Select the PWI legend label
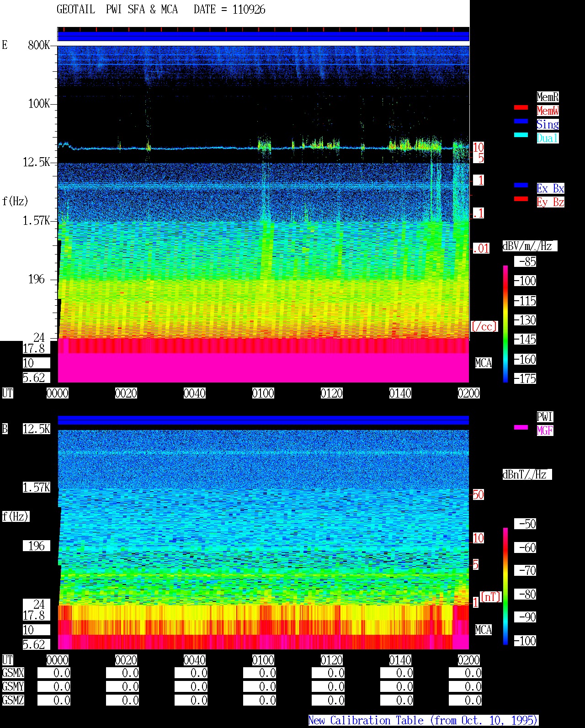This screenshot has height=728, width=585. [x=545, y=417]
